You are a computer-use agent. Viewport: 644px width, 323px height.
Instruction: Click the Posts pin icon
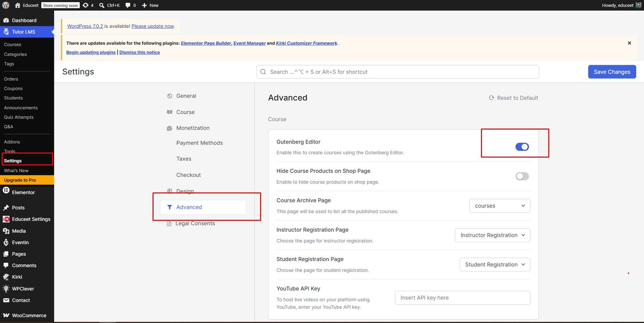6,208
